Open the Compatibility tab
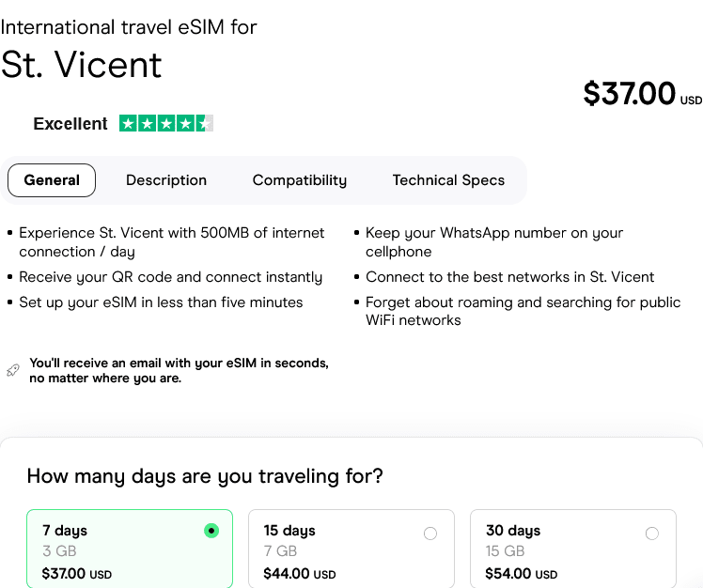This screenshot has height=588, width=703. [299, 180]
